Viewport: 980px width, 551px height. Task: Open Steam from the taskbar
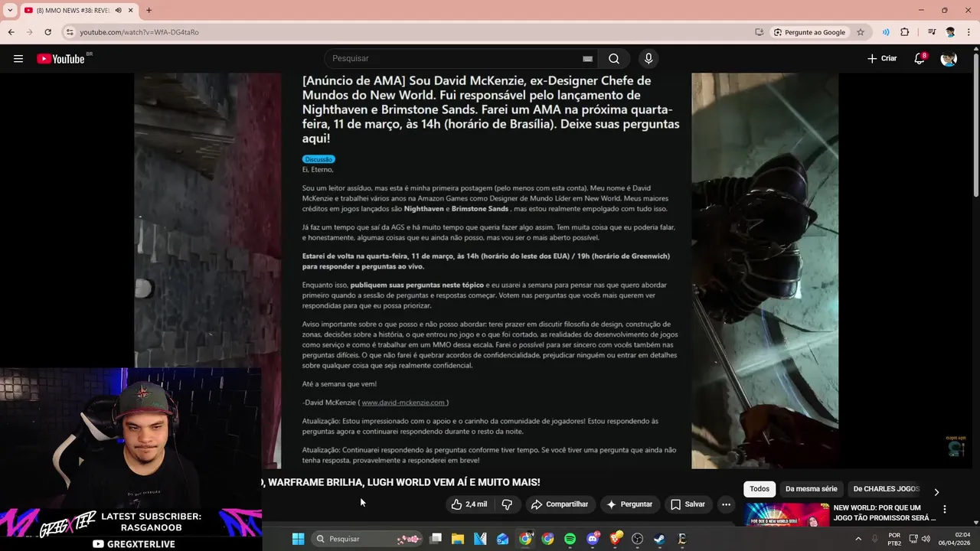tap(659, 539)
